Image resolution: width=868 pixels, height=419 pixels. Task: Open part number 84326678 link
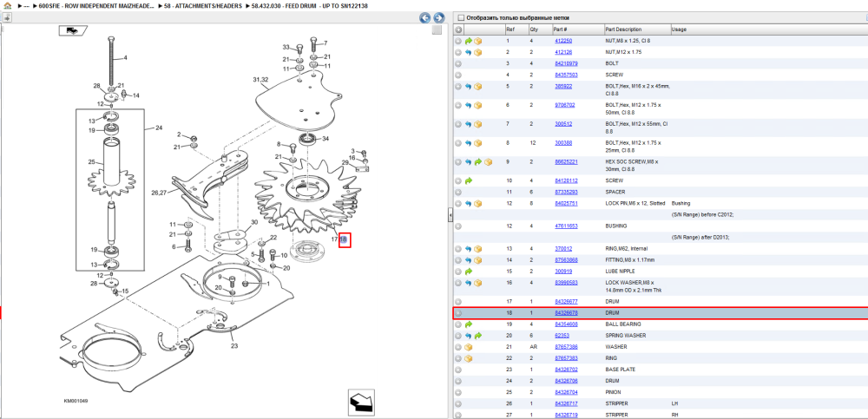click(x=566, y=313)
